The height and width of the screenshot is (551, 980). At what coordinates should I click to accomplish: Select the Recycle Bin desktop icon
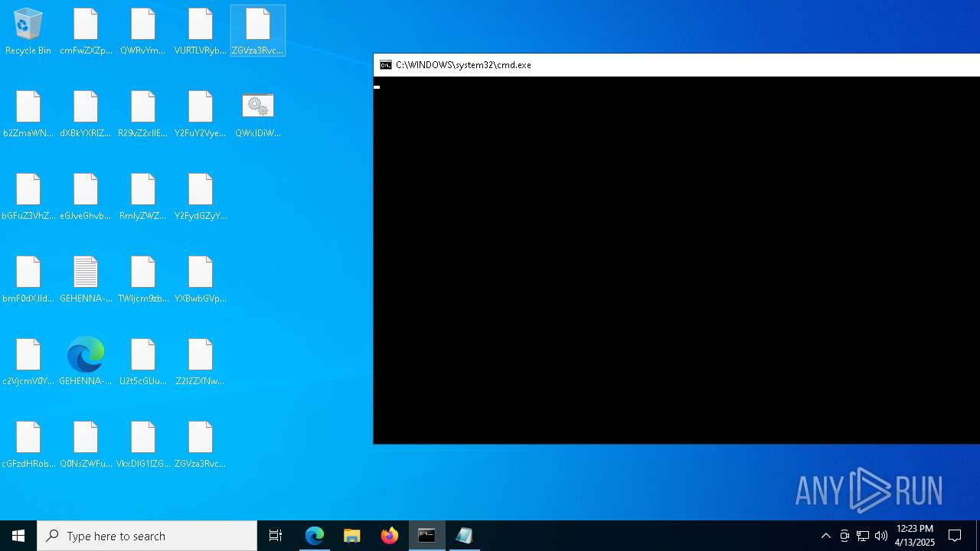tap(28, 31)
